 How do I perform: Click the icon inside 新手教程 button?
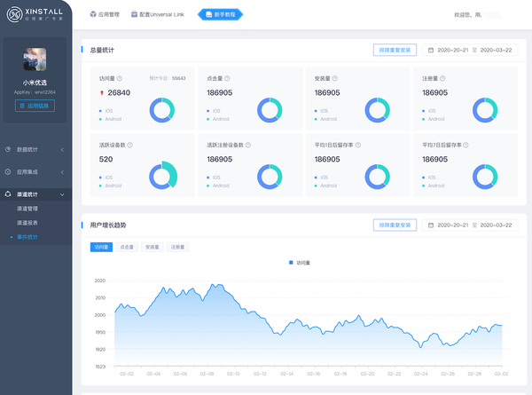pyautogui.click(x=208, y=14)
